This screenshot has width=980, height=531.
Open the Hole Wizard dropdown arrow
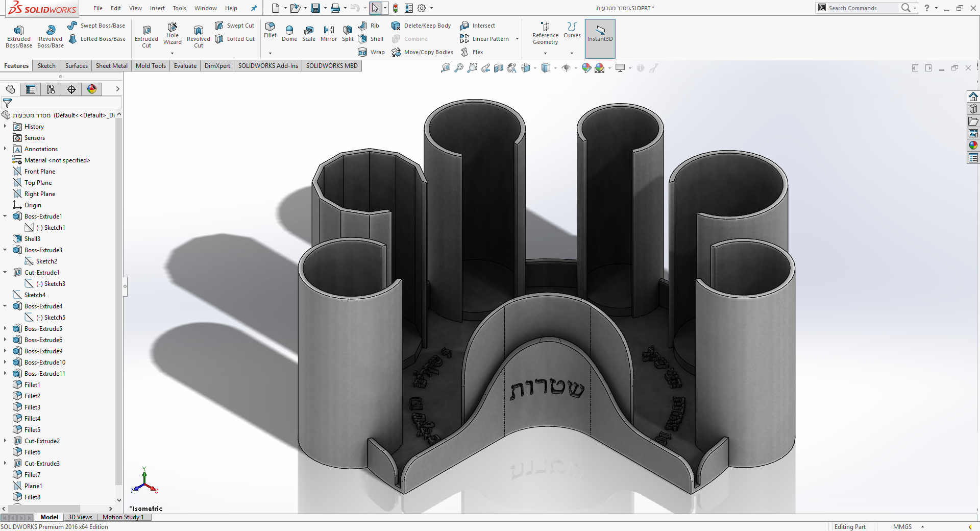(x=173, y=53)
